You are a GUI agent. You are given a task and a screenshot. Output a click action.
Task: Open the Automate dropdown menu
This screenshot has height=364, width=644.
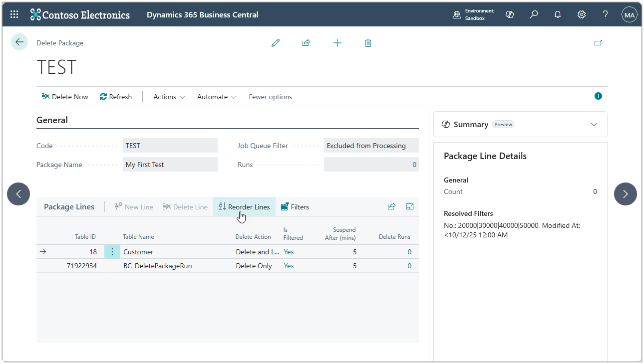217,97
